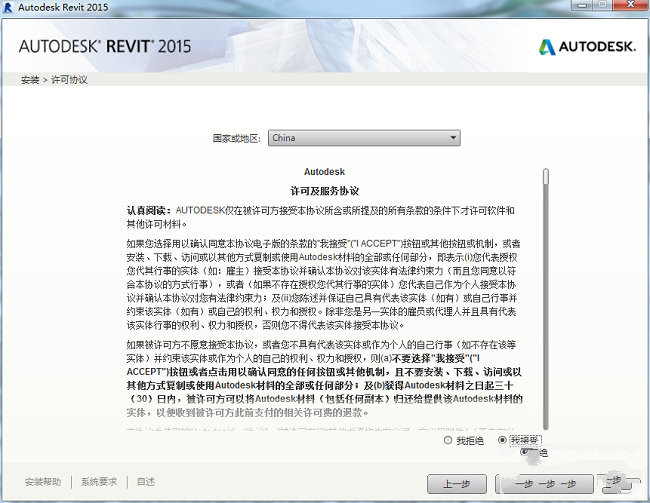Click the Autodesk heading in the license text

click(324, 172)
